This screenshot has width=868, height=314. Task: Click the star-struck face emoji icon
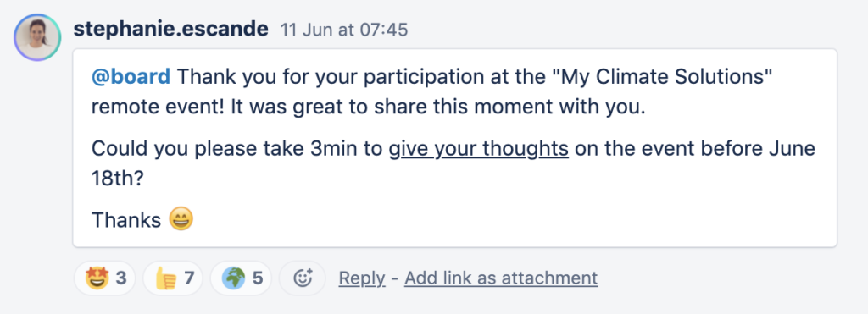(97, 278)
